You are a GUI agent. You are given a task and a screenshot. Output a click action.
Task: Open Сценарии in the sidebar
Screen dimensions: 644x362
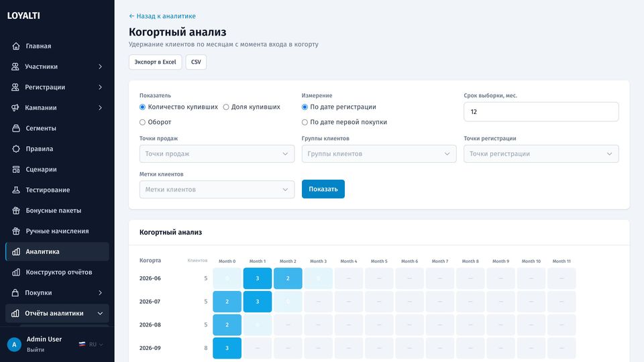pyautogui.click(x=57, y=169)
